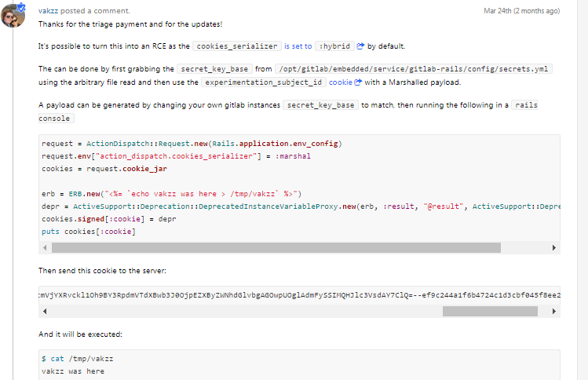Click the long signed cookie string
The image size is (588, 380).
tap(299, 295)
